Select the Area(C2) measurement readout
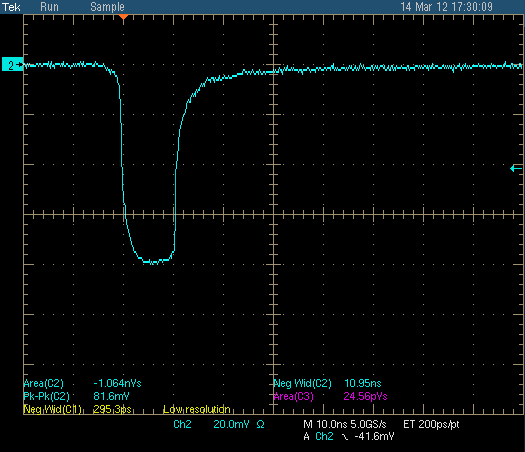Image resolution: width=525 pixels, height=452 pixels. click(x=82, y=383)
